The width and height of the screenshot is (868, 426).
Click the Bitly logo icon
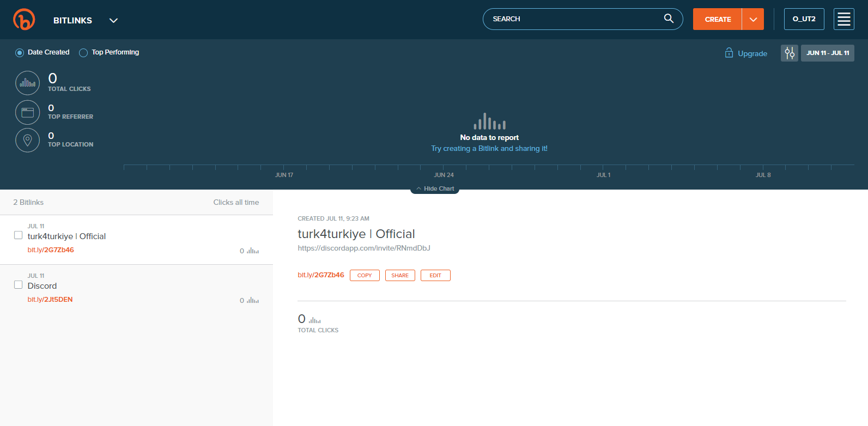24,20
